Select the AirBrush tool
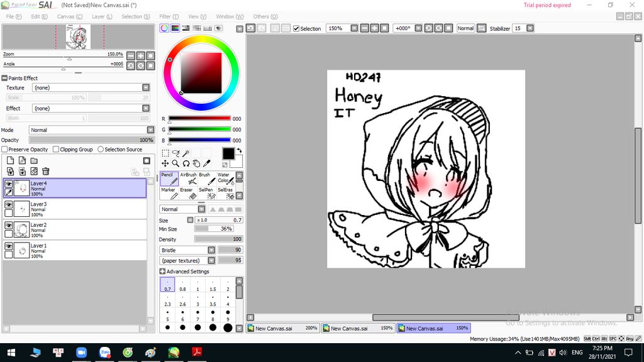This screenshot has height=362, width=644. pyautogui.click(x=188, y=178)
